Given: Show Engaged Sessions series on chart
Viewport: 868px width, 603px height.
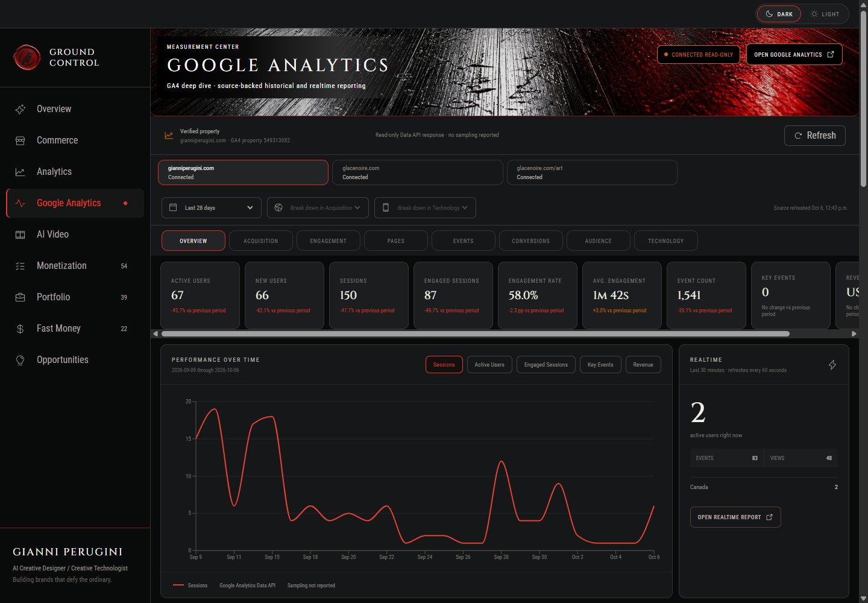Looking at the screenshot, I should click(x=546, y=365).
